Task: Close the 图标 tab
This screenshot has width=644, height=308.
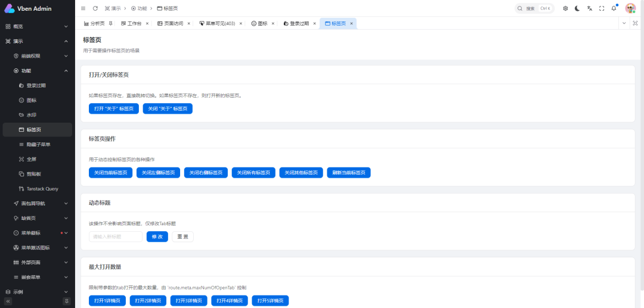Action: 273,23
